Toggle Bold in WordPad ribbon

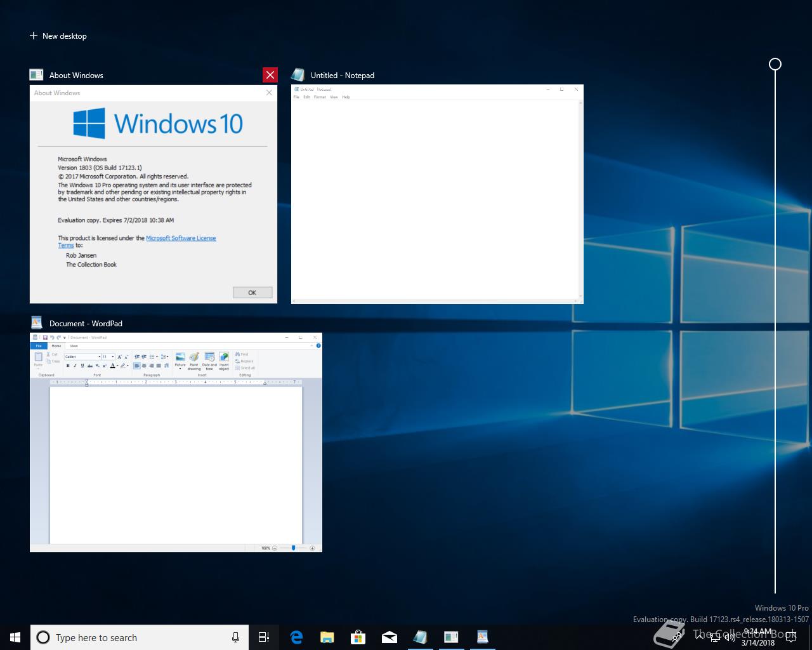[x=68, y=366]
